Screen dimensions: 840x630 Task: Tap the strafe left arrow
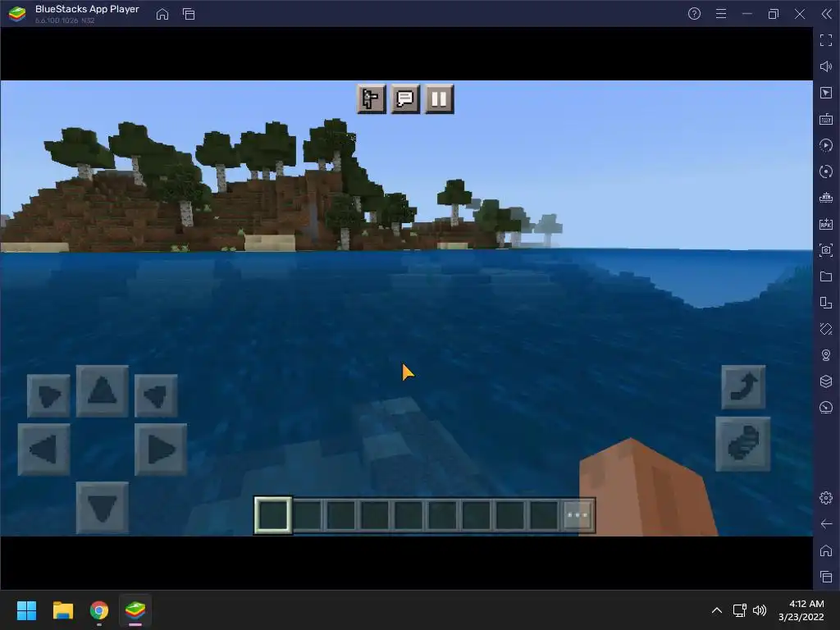click(44, 449)
